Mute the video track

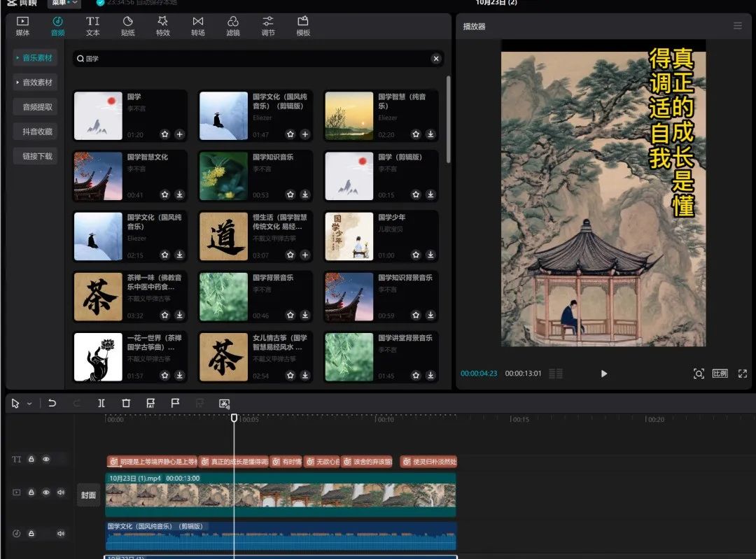tap(61, 493)
